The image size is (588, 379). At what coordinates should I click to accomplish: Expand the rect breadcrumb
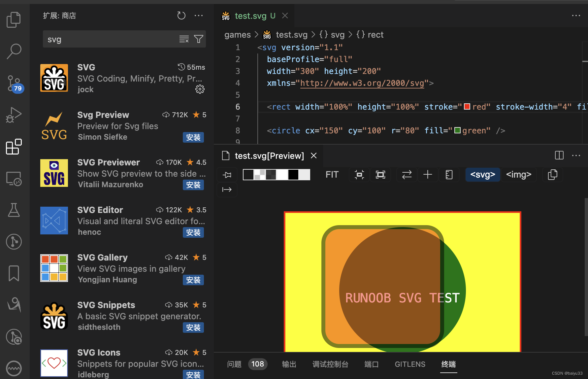(x=370, y=35)
